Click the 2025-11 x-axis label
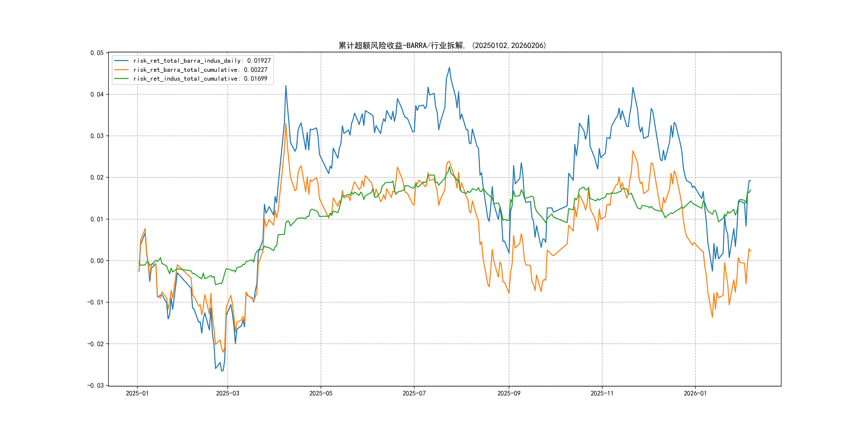 [602, 393]
